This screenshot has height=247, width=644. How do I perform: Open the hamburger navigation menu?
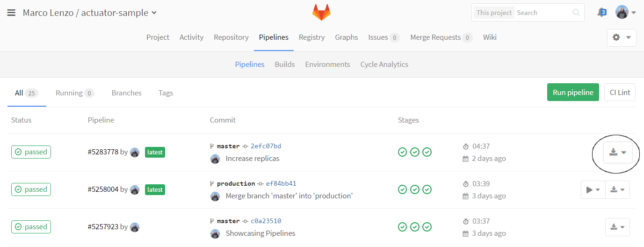(12, 13)
